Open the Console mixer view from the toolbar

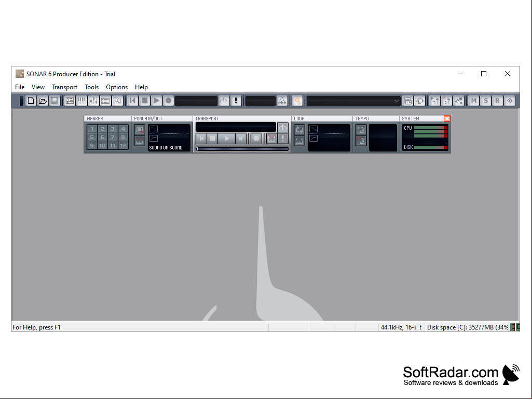93,101
